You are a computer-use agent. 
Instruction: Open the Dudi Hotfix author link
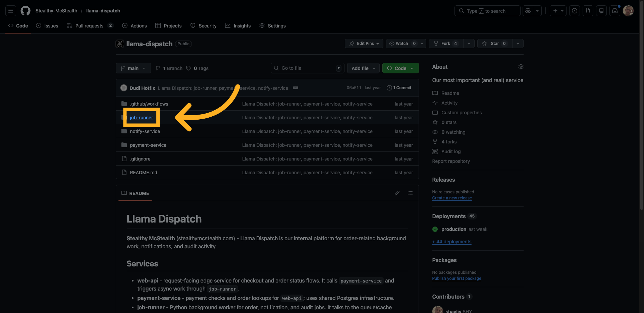coord(142,88)
